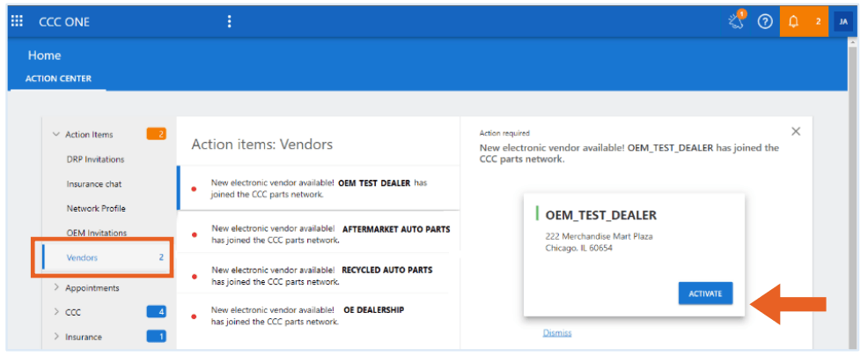Open the JA user profile avatar

click(843, 22)
